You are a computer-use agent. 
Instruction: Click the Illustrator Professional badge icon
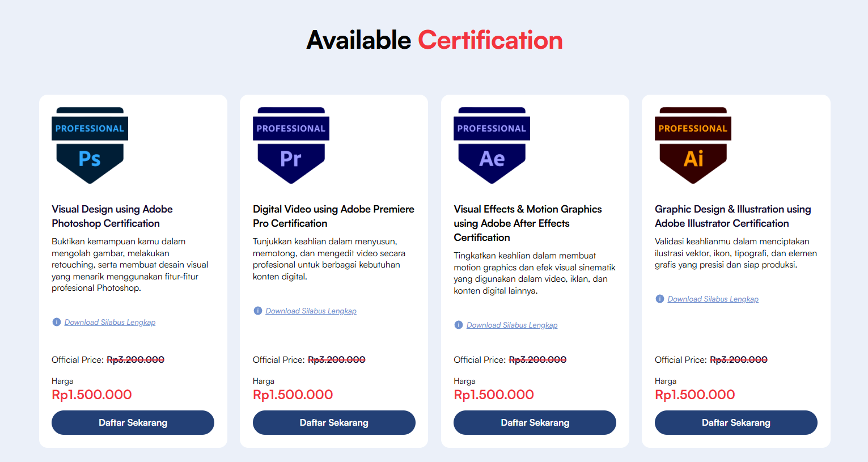[693, 145]
